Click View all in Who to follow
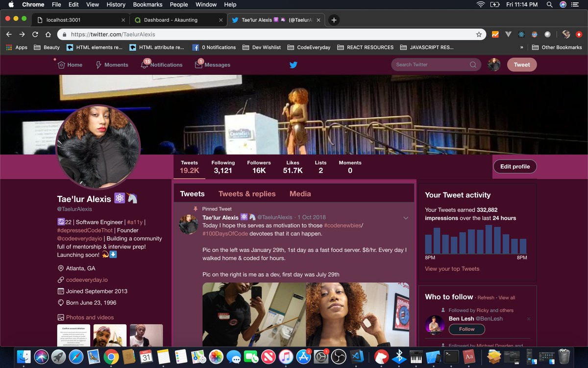The height and width of the screenshot is (368, 588). (x=507, y=298)
